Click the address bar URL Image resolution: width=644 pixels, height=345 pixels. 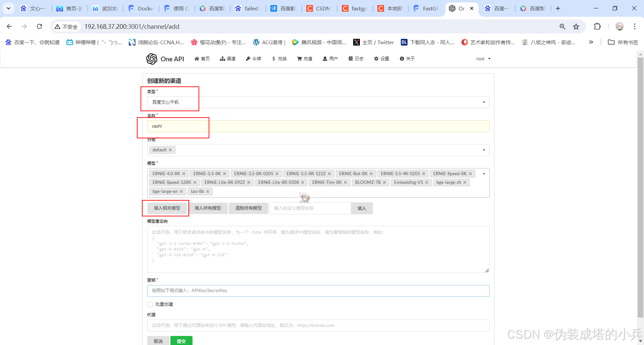132,26
